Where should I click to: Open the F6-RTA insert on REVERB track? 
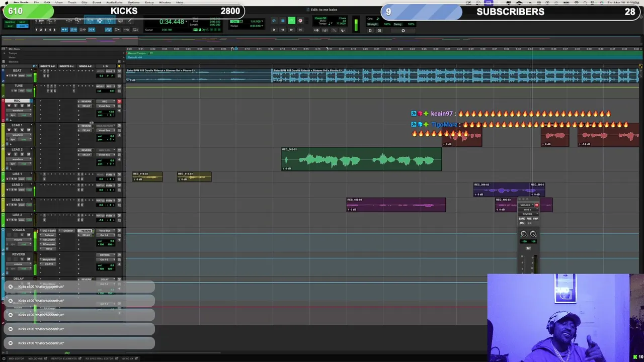click(49, 264)
